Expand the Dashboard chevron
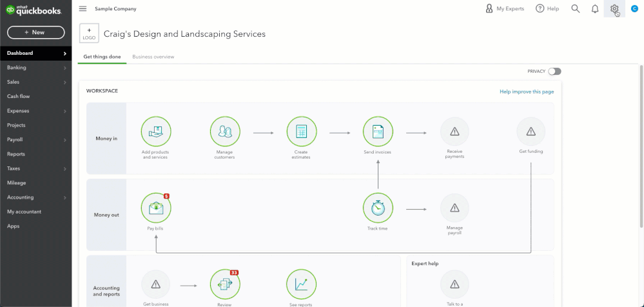 pos(65,54)
